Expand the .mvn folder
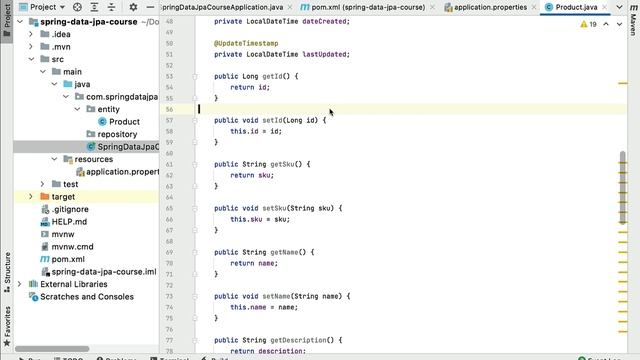 click(31, 47)
